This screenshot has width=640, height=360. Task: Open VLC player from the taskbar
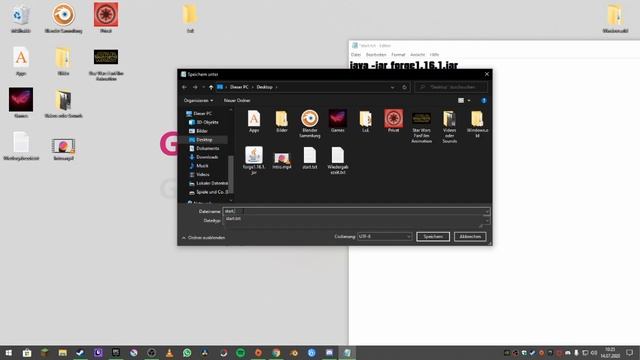click(169, 353)
